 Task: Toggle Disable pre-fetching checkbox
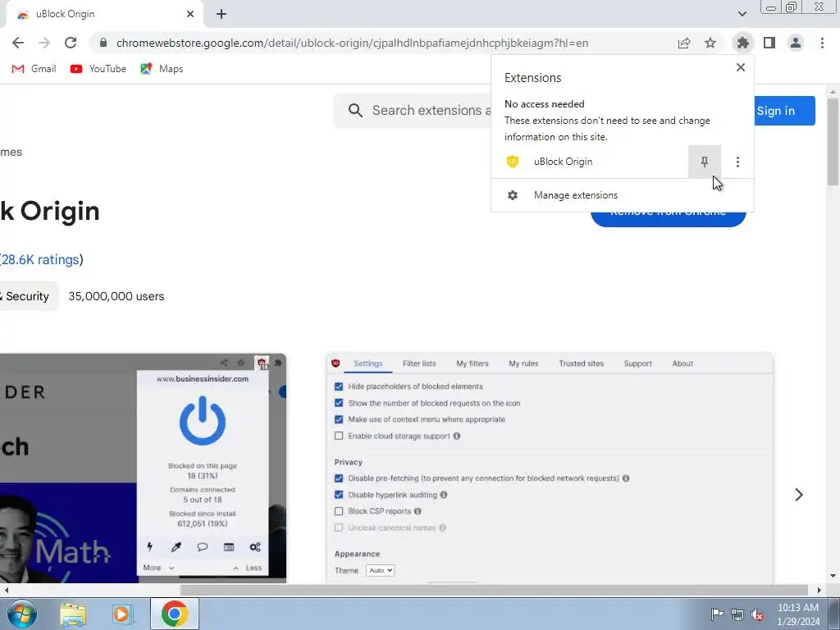click(339, 478)
